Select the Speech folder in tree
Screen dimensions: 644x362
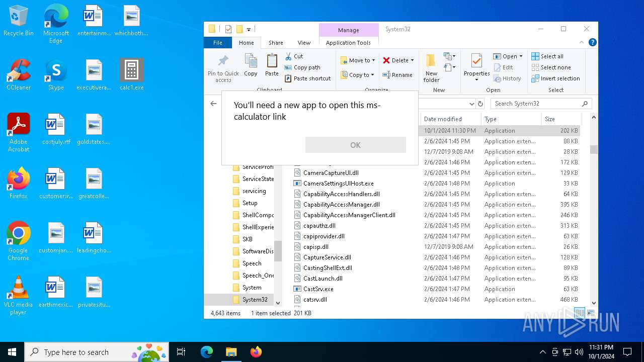(252, 263)
